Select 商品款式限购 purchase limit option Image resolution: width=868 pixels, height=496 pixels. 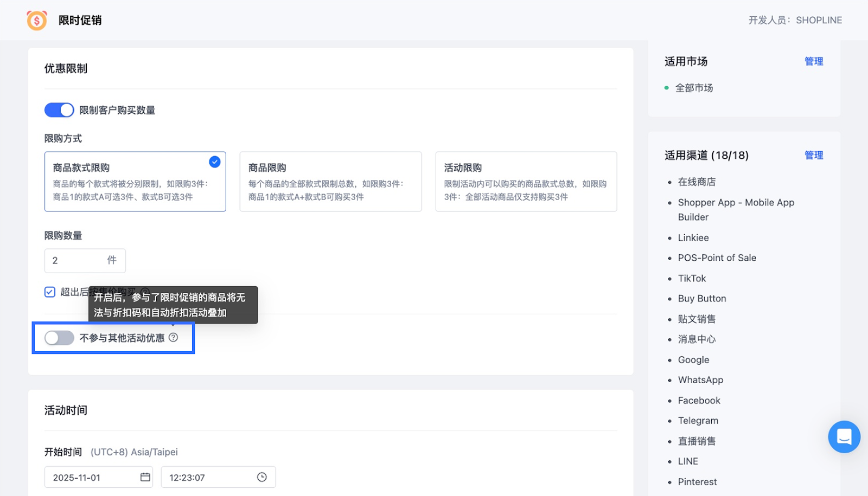(x=135, y=182)
